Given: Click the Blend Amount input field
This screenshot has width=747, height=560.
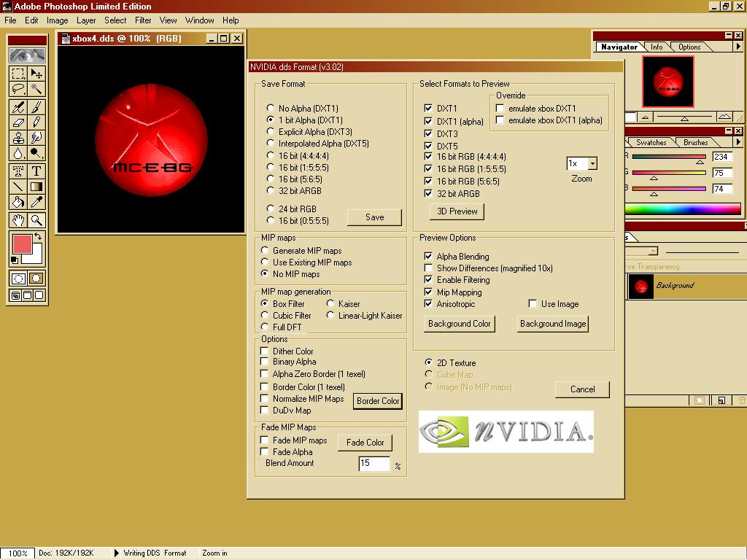Looking at the screenshot, I should tap(373, 463).
